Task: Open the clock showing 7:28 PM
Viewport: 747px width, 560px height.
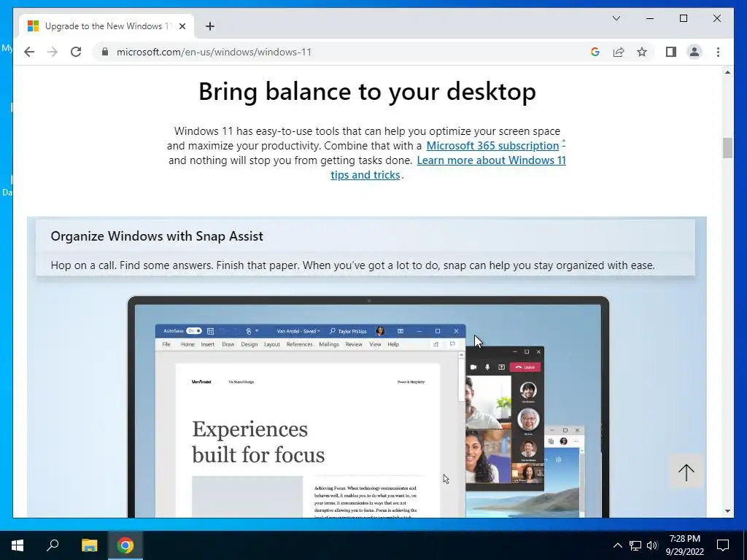Action: tap(684, 545)
